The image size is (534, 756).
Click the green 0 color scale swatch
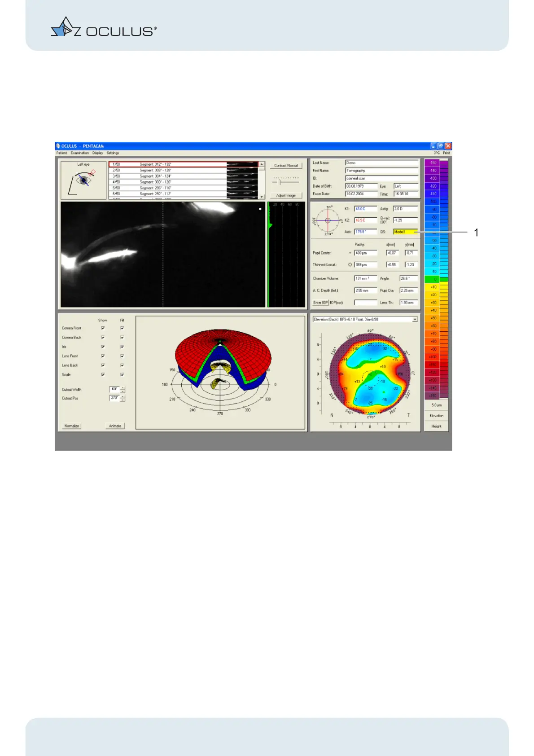click(x=432, y=279)
